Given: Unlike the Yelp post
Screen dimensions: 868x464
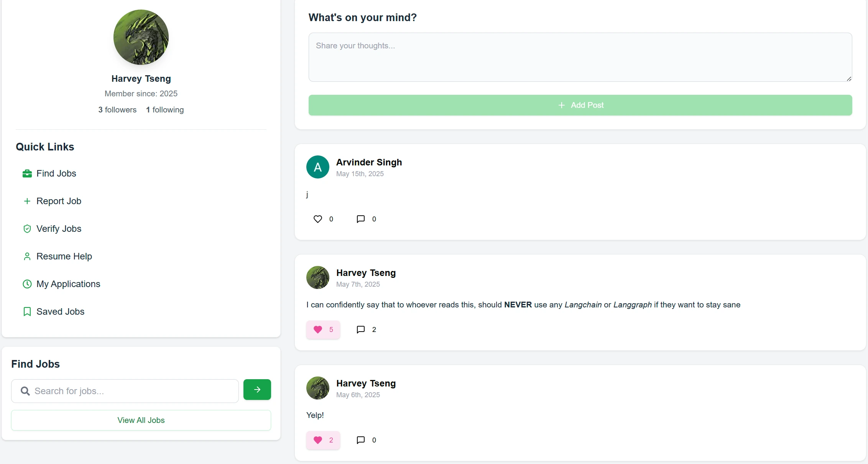Looking at the screenshot, I should coord(323,440).
